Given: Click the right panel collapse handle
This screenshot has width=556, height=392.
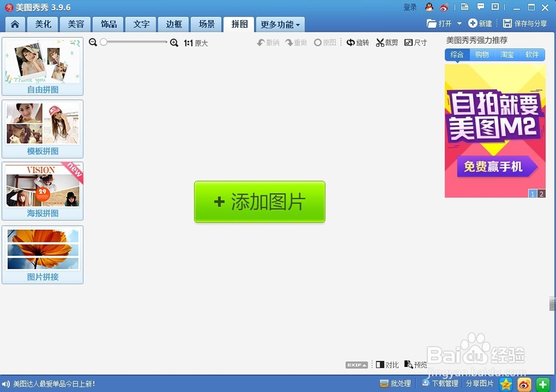Looking at the screenshot, I should 553,304.
